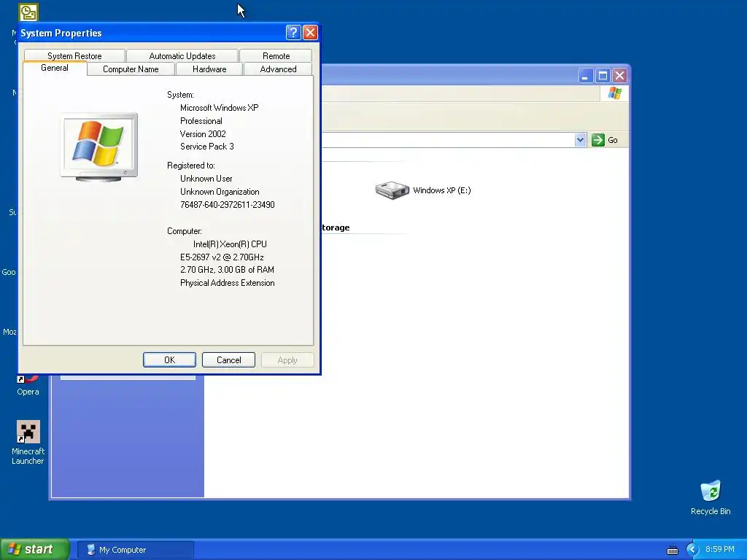Close the System Properties dialog

coord(310,32)
